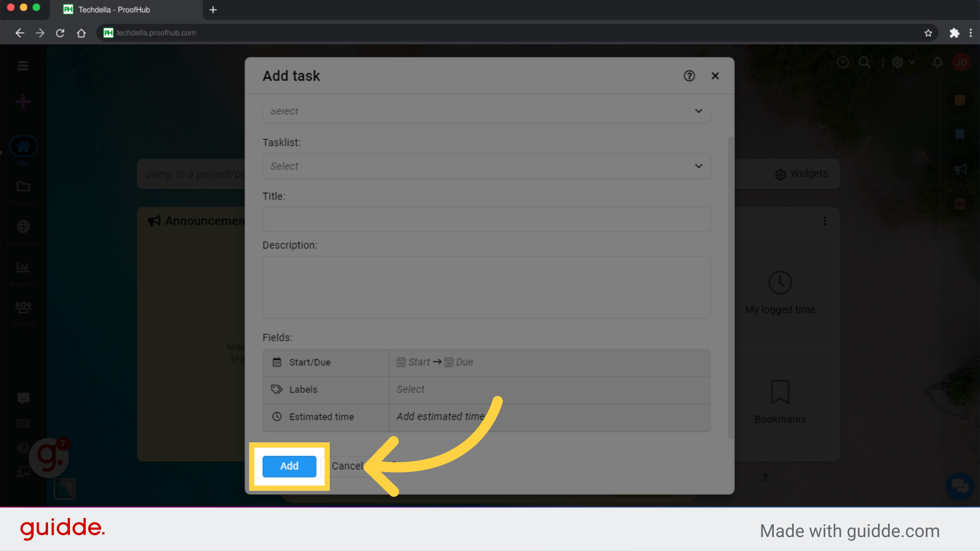Click inside the Title input field
The image size is (980, 551).
(486, 219)
